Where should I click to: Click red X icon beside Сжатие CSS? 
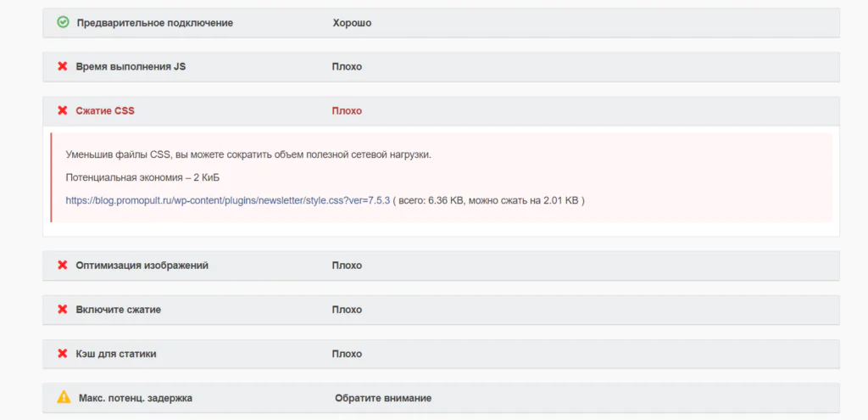[63, 111]
